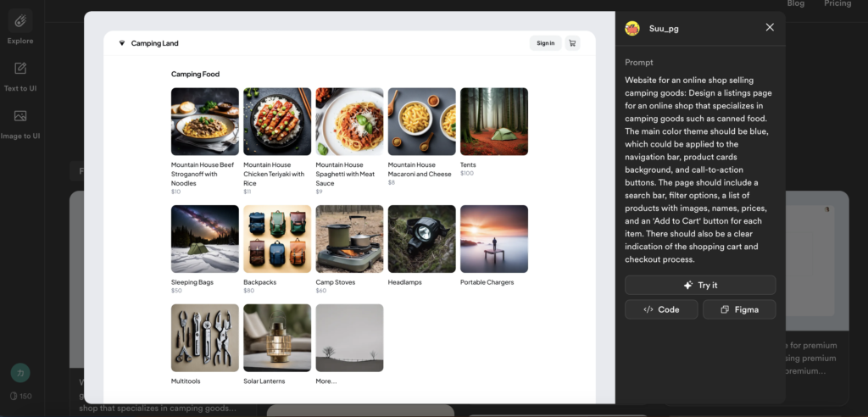Select the Multitools product image
868x417 pixels.
click(205, 338)
